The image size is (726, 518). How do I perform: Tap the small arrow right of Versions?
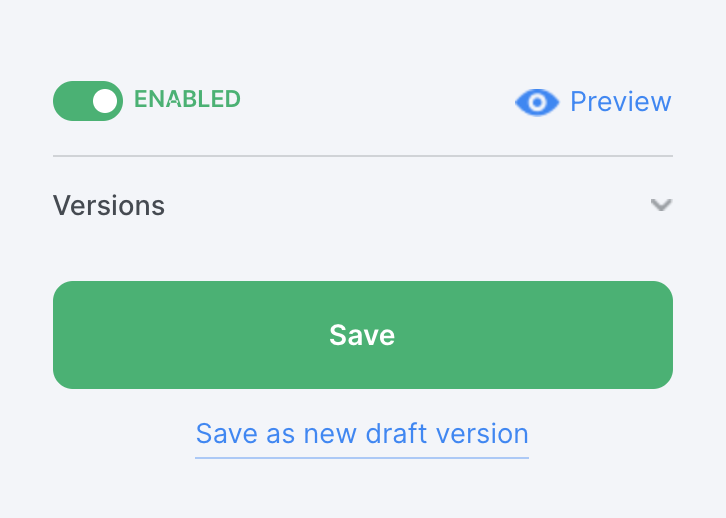point(660,205)
